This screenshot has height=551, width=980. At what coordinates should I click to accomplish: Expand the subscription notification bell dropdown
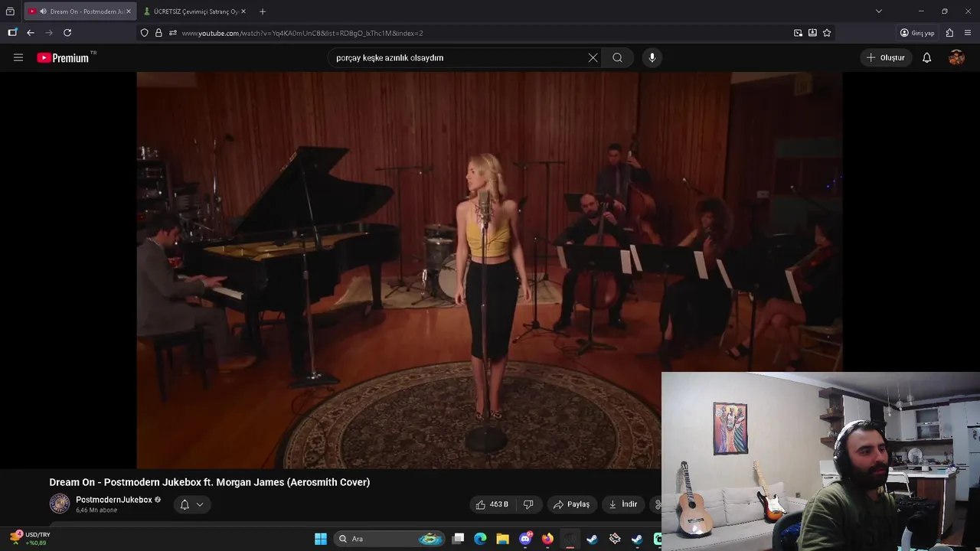(191, 504)
